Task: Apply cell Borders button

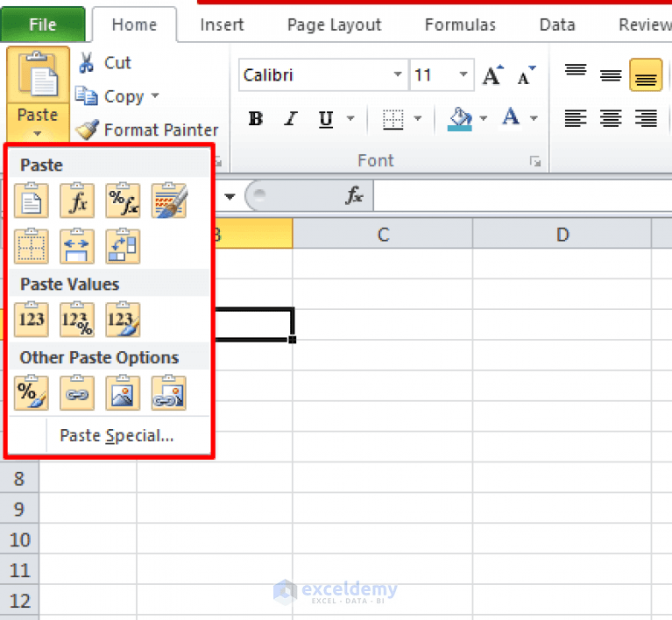Action: [393, 118]
